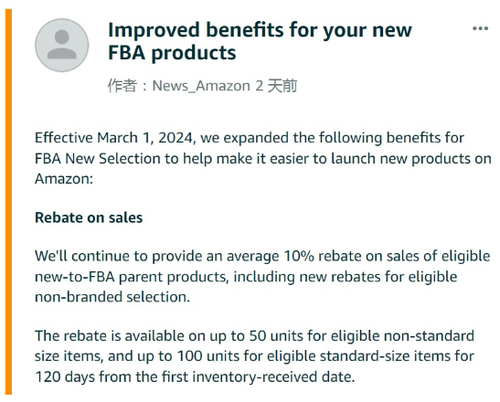Click the 'FBA New Selection' phrase
Screen dimensions: 500x402
pos(98,159)
